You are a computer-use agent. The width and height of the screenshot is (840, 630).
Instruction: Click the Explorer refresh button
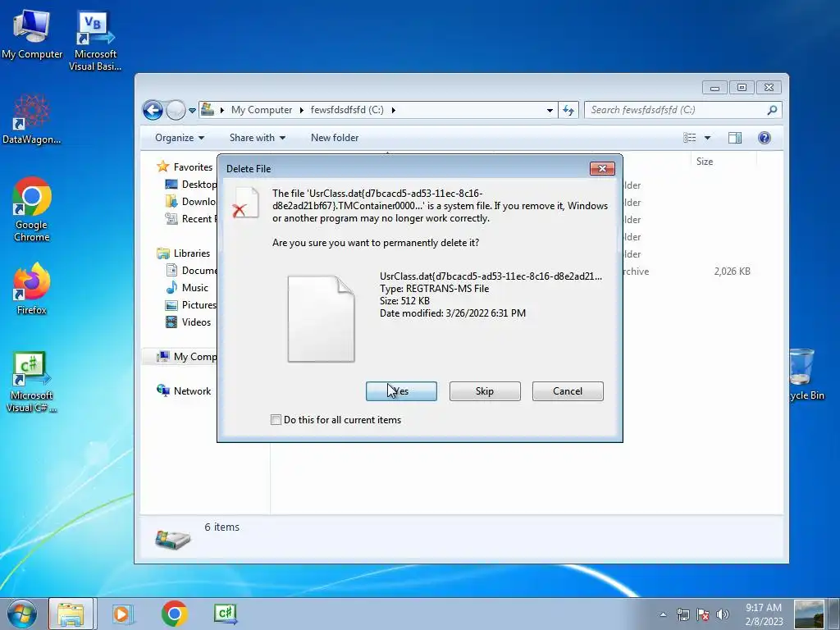(x=568, y=111)
